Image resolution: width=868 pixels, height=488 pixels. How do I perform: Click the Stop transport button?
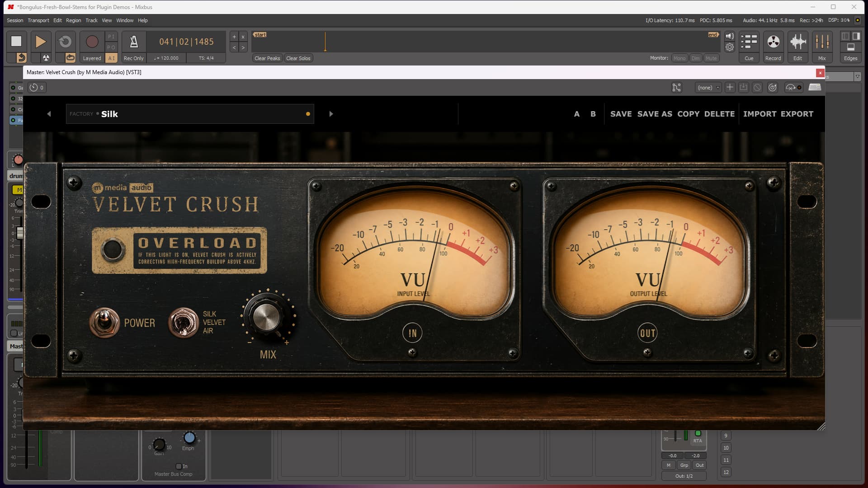(16, 42)
